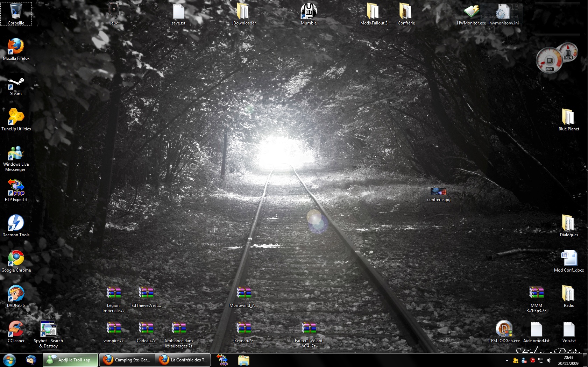Select the Keynari.7z archive
This screenshot has height=367, width=588.
(243, 332)
